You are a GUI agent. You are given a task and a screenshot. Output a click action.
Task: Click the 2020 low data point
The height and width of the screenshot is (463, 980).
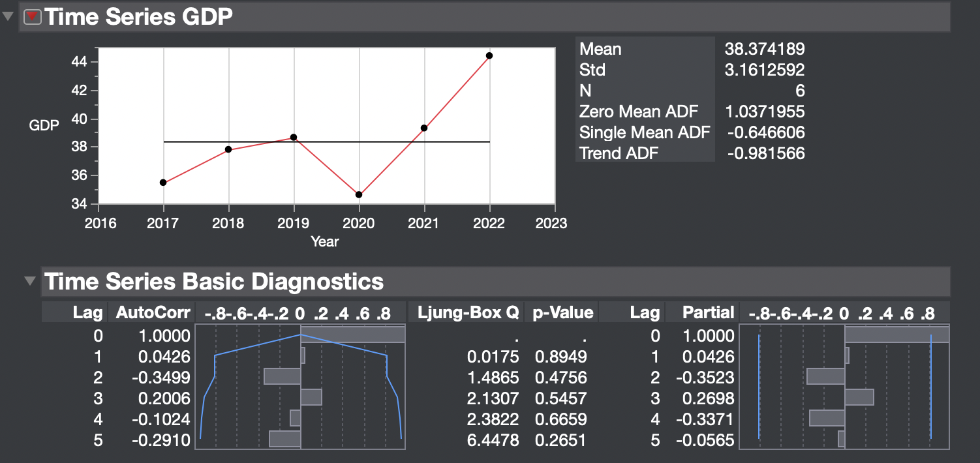(x=359, y=194)
